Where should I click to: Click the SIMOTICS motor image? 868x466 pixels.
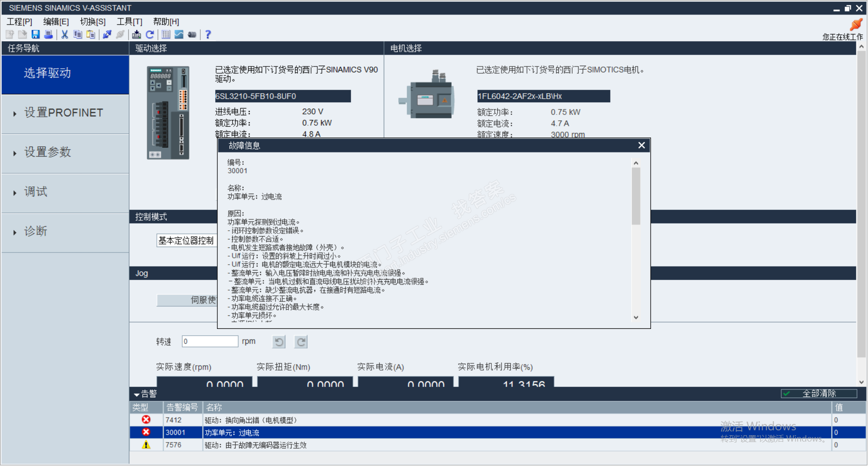427,95
